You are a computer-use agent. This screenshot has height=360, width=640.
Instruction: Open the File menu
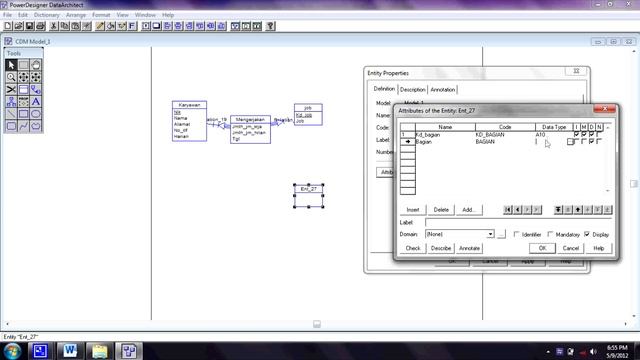pyautogui.click(x=7, y=15)
